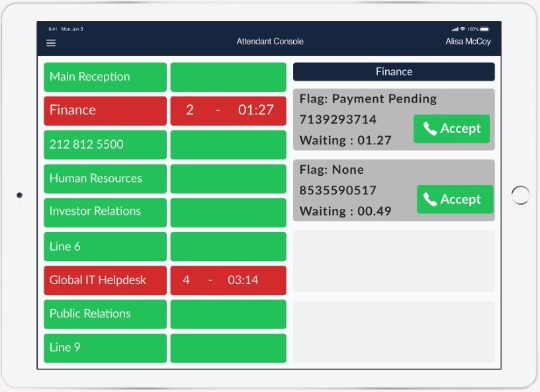Click the empty status cell beside Human Resources

click(228, 178)
